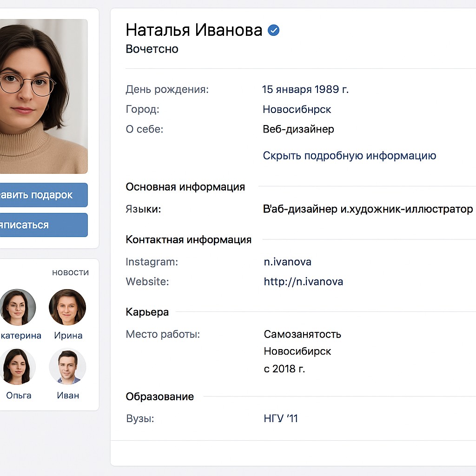The width and height of the screenshot is (476, 476).
Task: Click the Новосибирск city under workplace
Action: 297,351
